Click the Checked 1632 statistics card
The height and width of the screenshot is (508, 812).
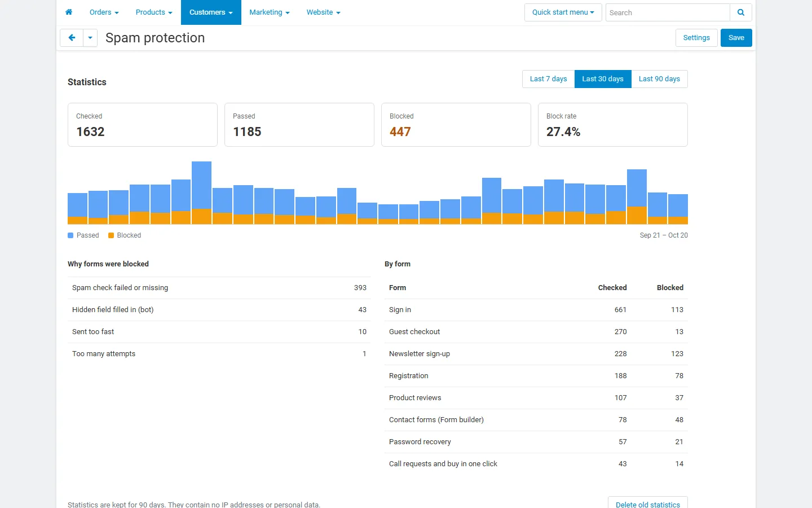(x=143, y=125)
